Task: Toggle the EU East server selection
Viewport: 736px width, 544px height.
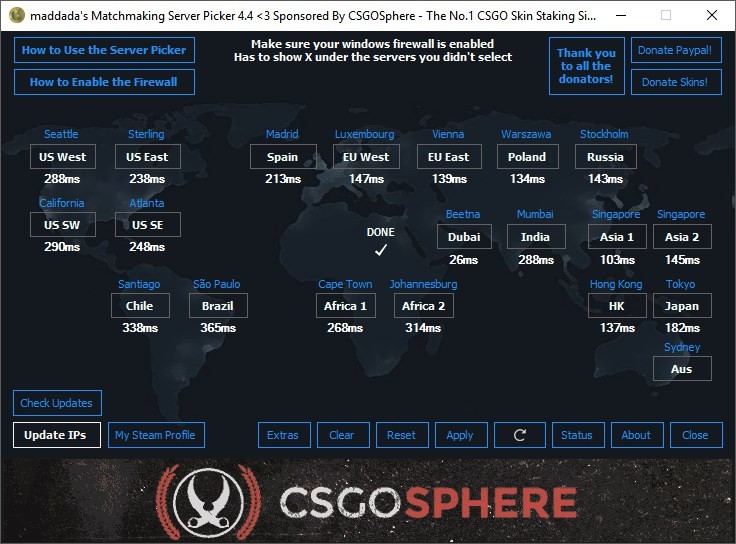Action: pos(448,157)
